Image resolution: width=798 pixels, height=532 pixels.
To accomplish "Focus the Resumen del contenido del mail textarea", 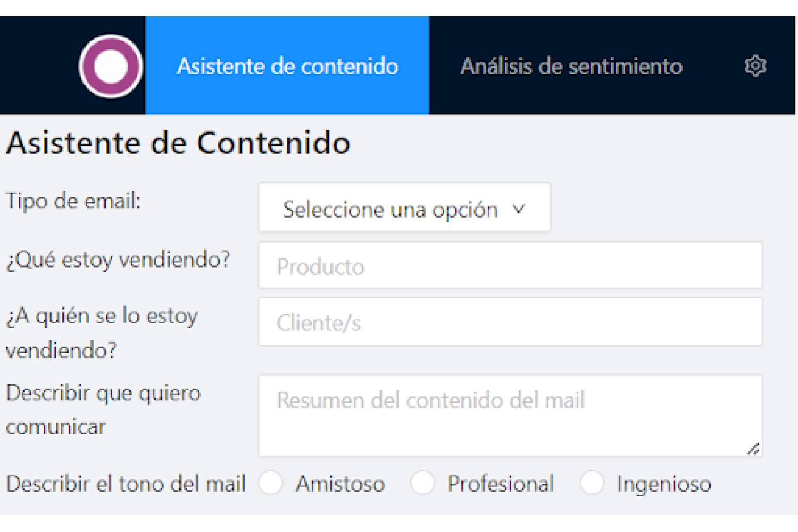I will 511,415.
